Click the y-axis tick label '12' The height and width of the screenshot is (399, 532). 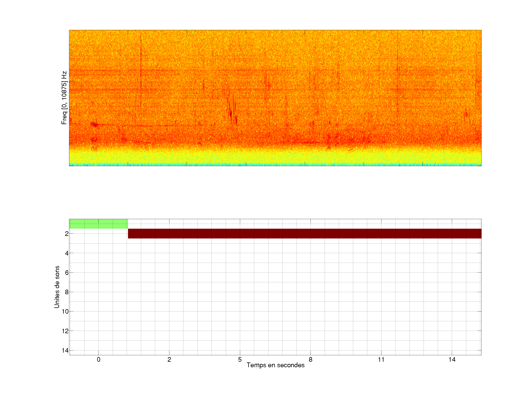click(x=65, y=331)
